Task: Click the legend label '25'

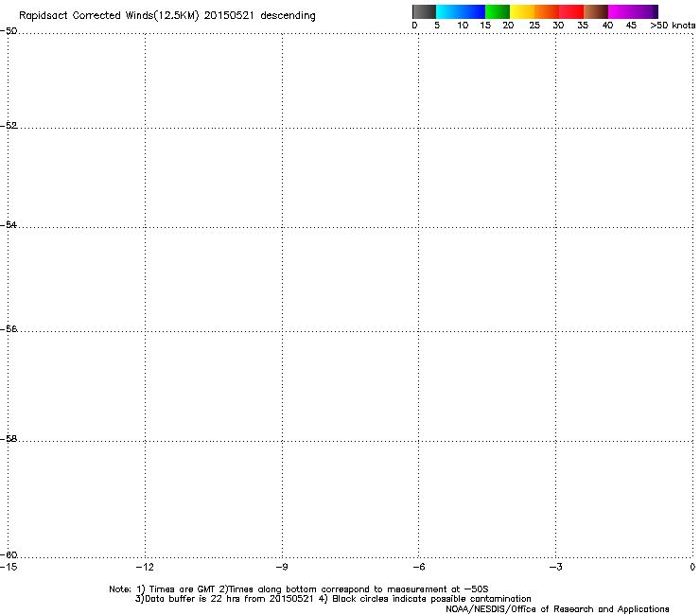Action: click(534, 26)
